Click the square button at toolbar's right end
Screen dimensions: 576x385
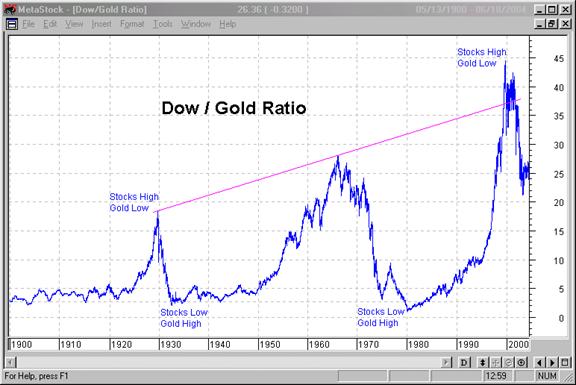coord(565,363)
